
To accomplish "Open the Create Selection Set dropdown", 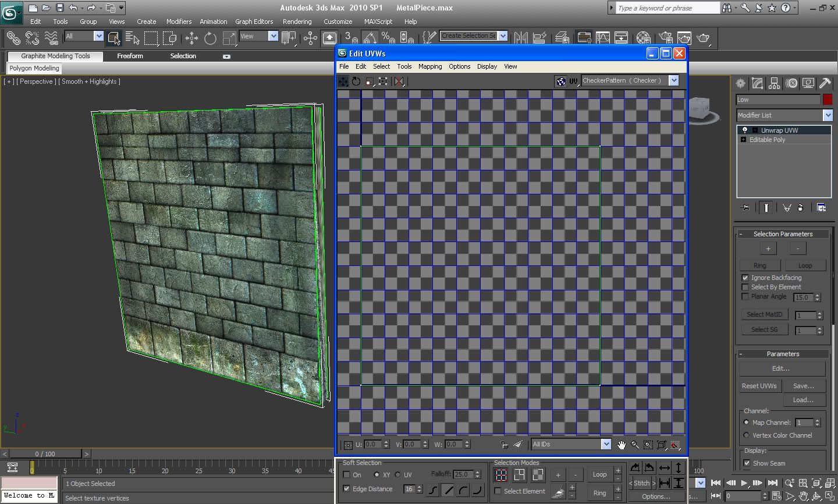I will (503, 36).
